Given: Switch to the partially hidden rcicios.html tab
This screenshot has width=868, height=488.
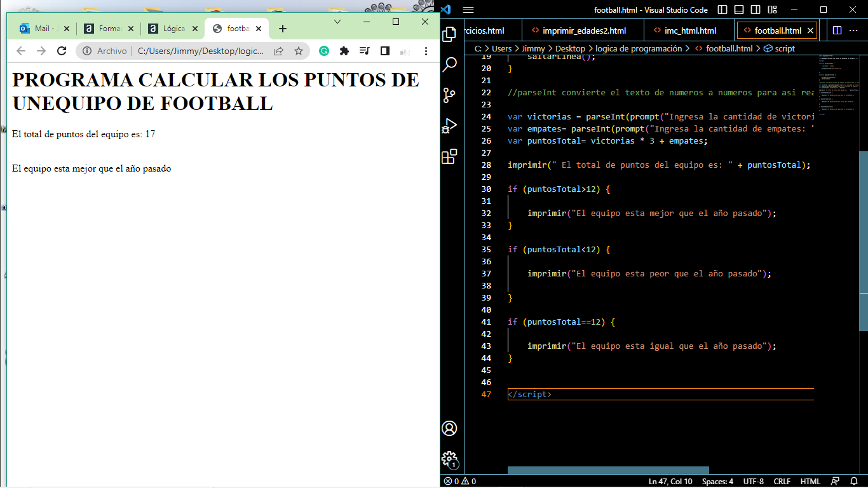Looking at the screenshot, I should [x=492, y=30].
